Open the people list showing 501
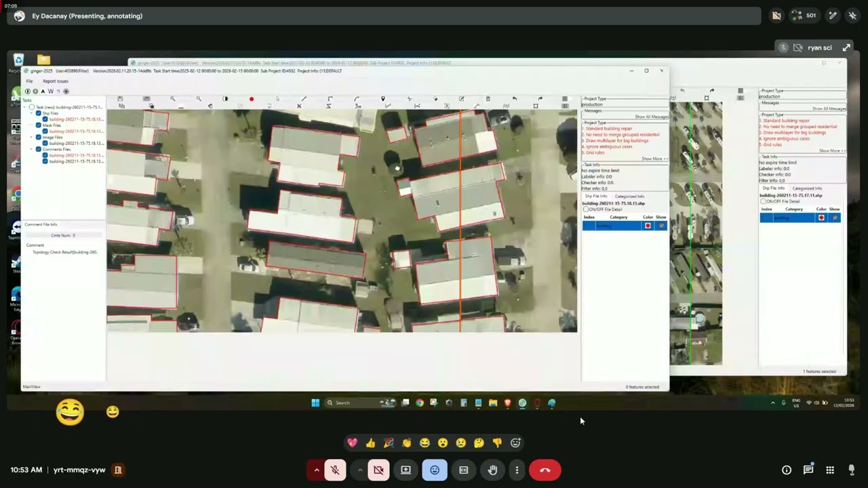 coord(803,16)
